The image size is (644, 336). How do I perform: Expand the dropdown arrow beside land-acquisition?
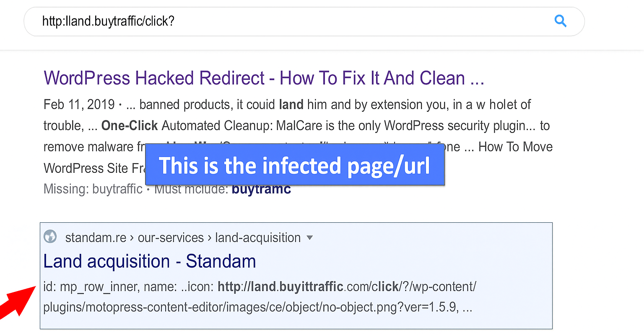pyautogui.click(x=310, y=238)
